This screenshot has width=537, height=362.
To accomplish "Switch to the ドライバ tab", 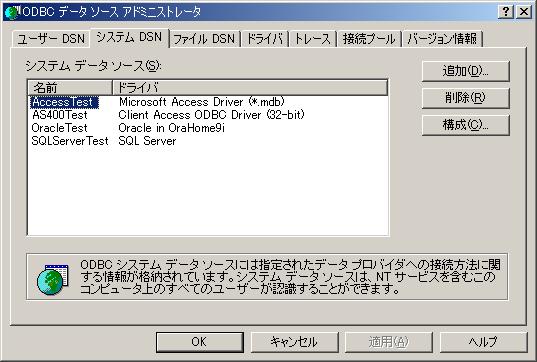I will [265, 39].
